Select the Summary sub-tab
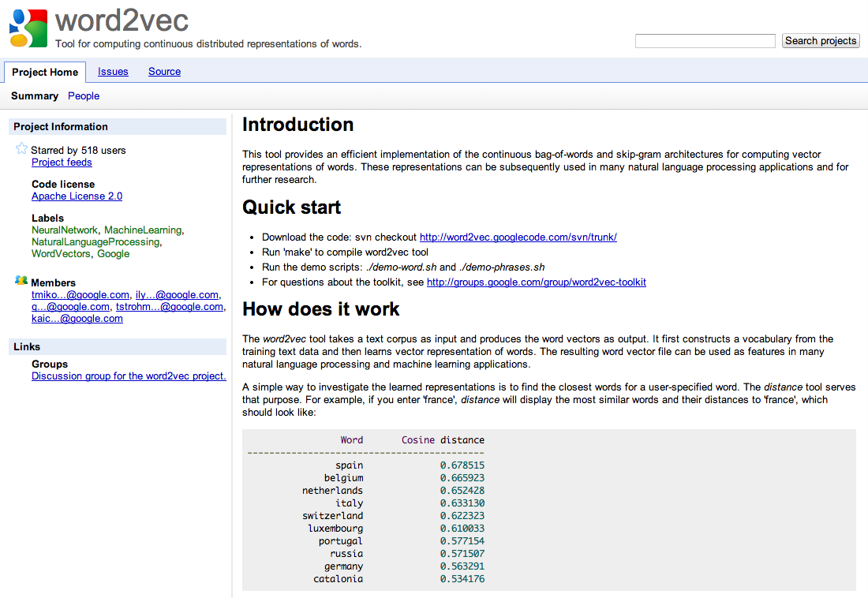The width and height of the screenshot is (868, 598). [34, 95]
